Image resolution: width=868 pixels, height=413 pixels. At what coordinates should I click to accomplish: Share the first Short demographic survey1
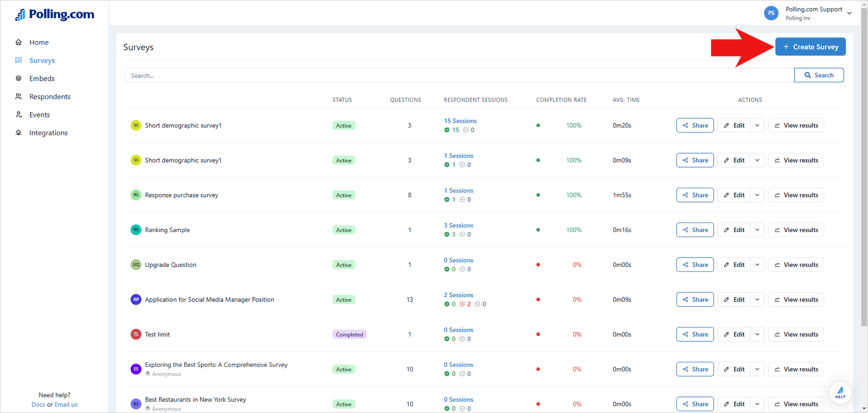point(695,125)
